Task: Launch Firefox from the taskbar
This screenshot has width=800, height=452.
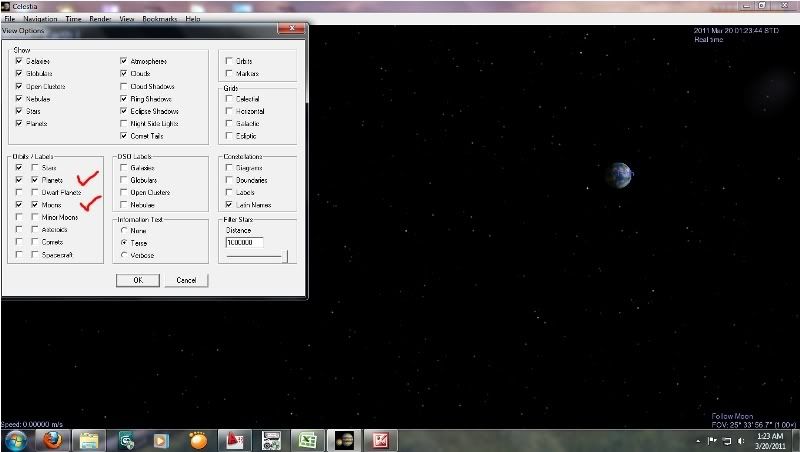Action: [53, 440]
